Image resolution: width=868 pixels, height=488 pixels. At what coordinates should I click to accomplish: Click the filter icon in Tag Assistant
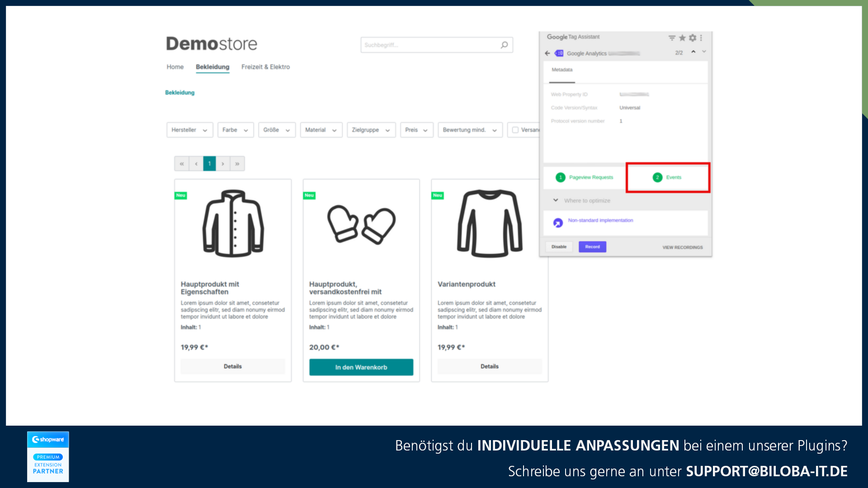[672, 38]
